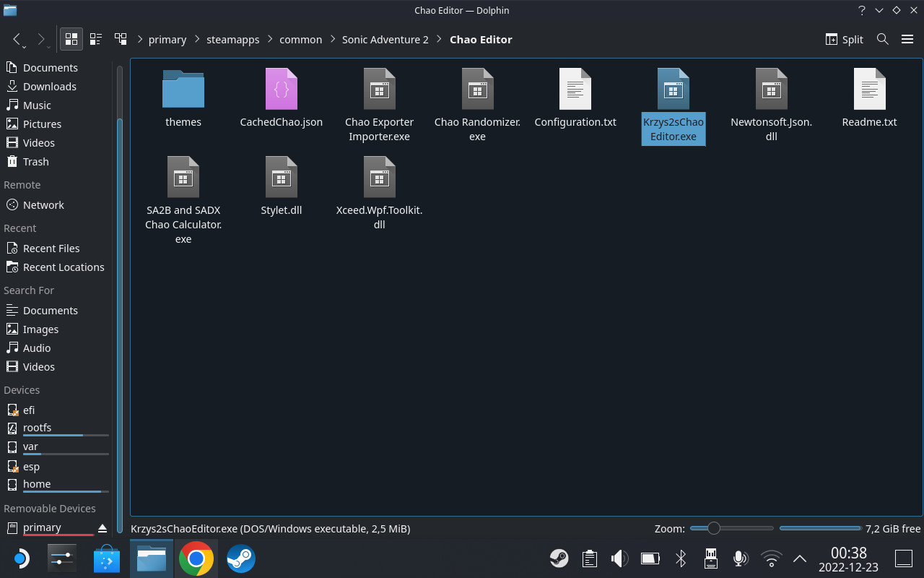Switch to details view mode

[x=96, y=39]
